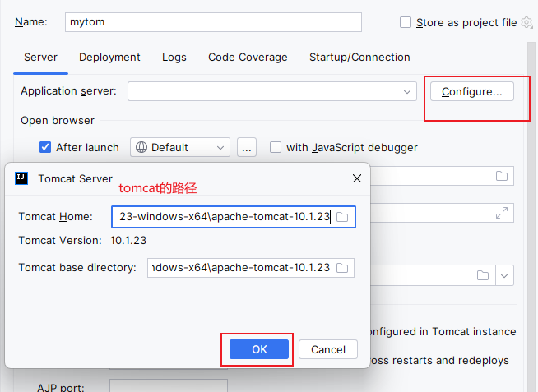
Task: Uncheck the After launch checkbox
Action: click(45, 147)
